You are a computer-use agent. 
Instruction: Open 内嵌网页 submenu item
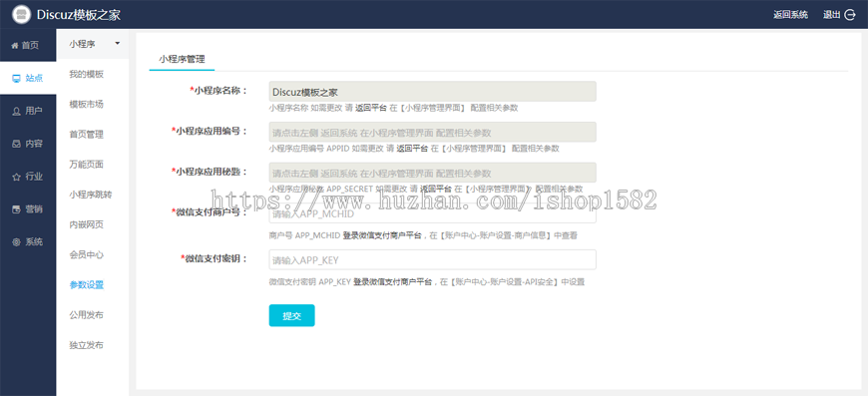coord(87,224)
